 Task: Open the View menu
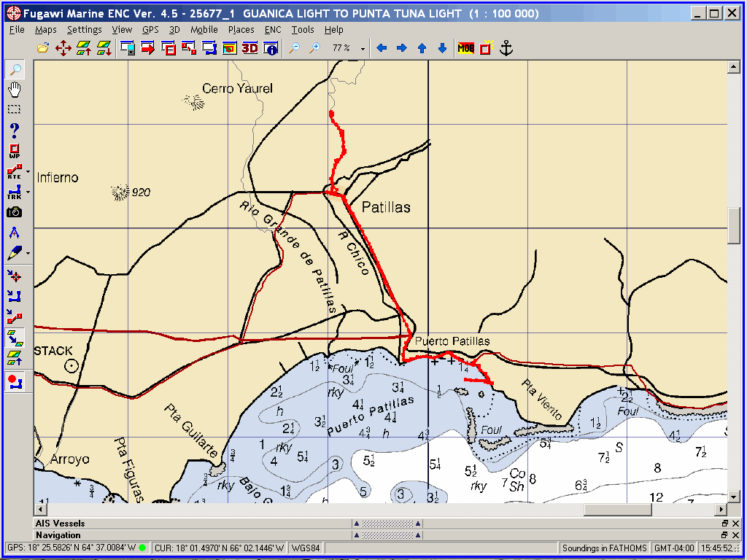[x=122, y=29]
